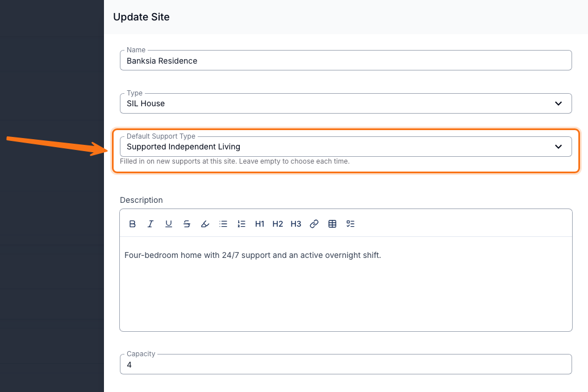Image resolution: width=588 pixels, height=392 pixels.
Task: Click the 'Filled in on new supports' helper text
Action: pos(235,161)
